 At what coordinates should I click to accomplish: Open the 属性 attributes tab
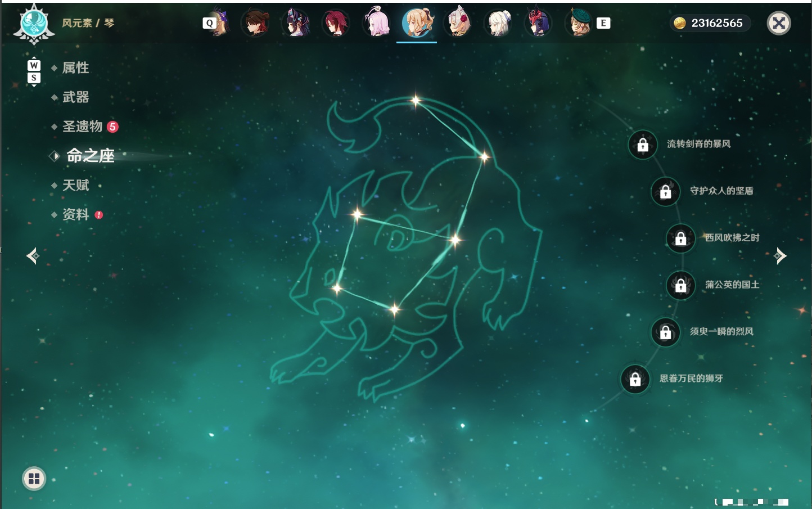coord(75,68)
